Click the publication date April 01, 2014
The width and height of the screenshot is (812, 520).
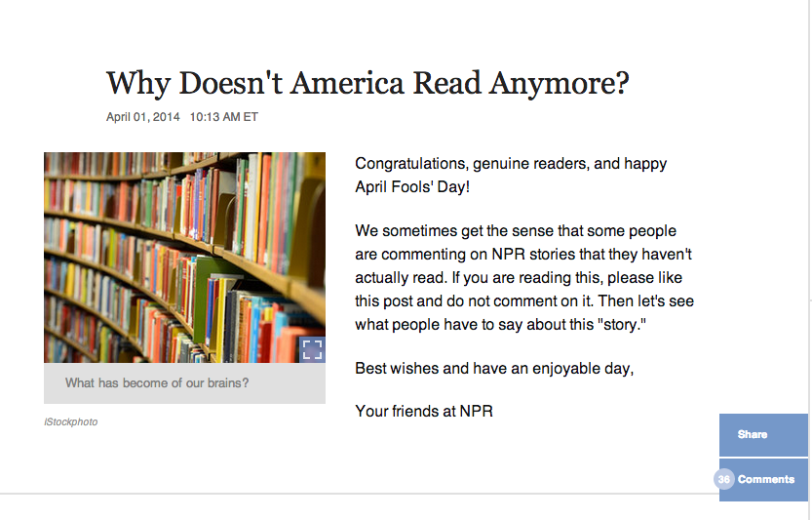pos(143,117)
